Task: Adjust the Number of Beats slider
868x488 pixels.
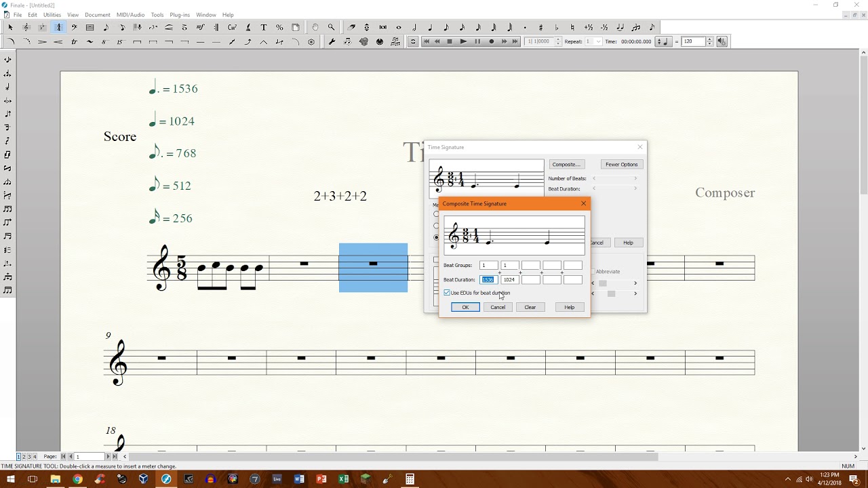Action: 616,178
